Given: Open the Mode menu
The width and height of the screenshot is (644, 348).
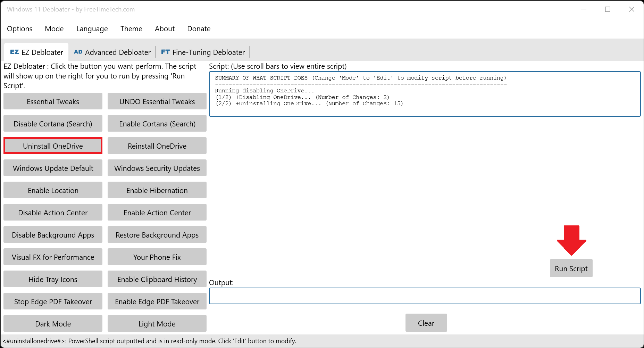Looking at the screenshot, I should [54, 29].
